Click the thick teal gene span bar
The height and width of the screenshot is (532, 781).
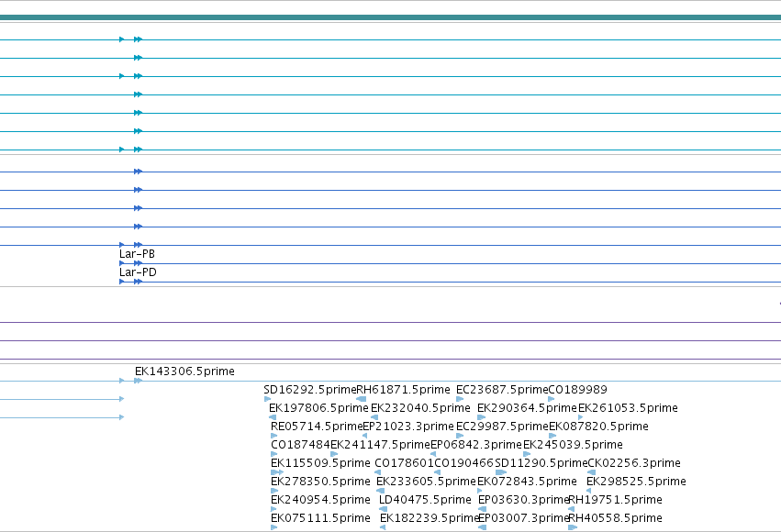click(391, 17)
